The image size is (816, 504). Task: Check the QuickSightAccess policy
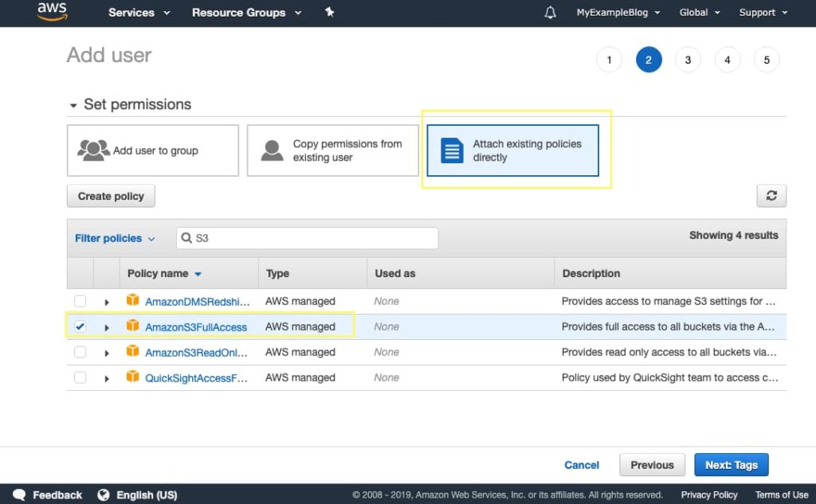coord(80,377)
